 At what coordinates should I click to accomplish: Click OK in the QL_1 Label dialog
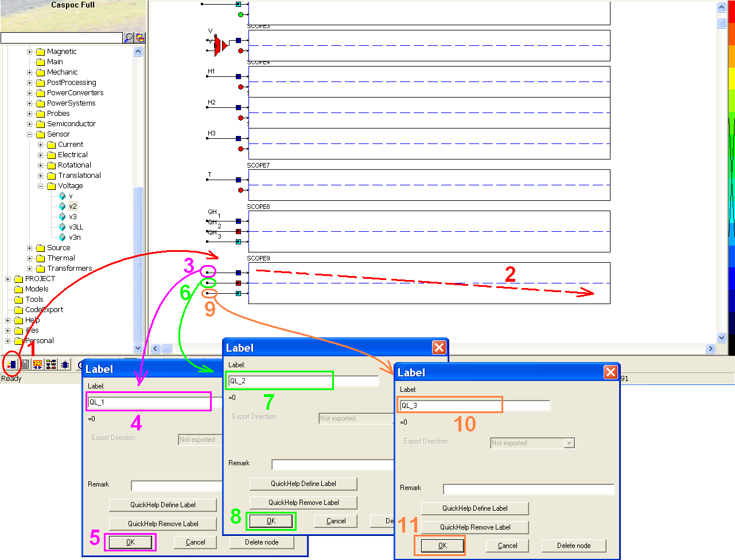point(131,542)
